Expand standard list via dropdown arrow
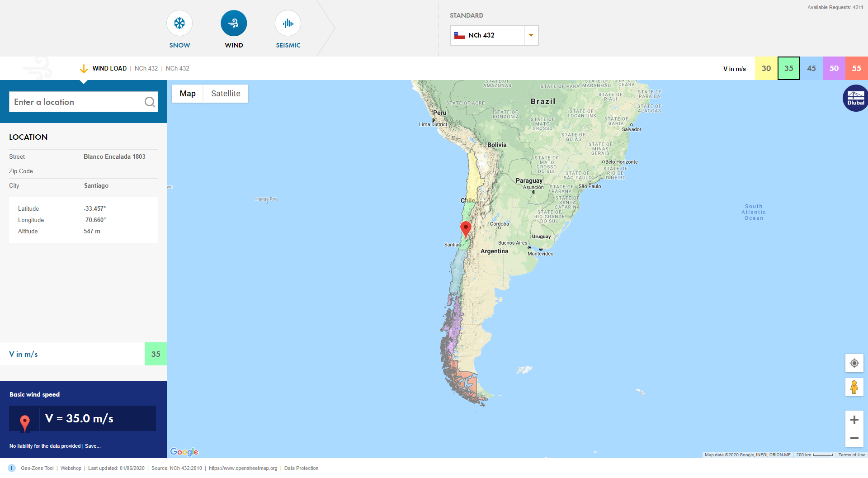 coord(531,35)
